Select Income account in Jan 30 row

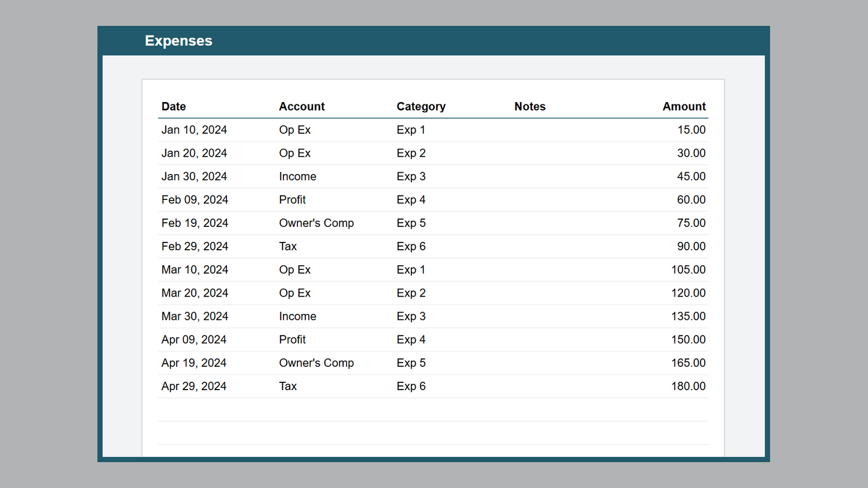click(x=297, y=176)
